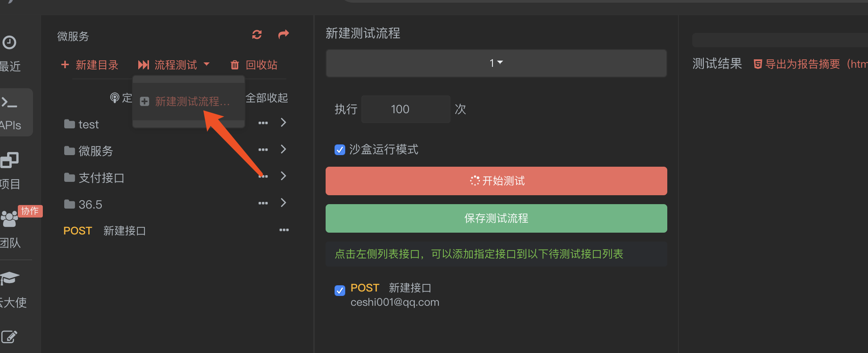868x353 pixels.
Task: Click the graduation cap icon in sidebar
Action: [9, 278]
